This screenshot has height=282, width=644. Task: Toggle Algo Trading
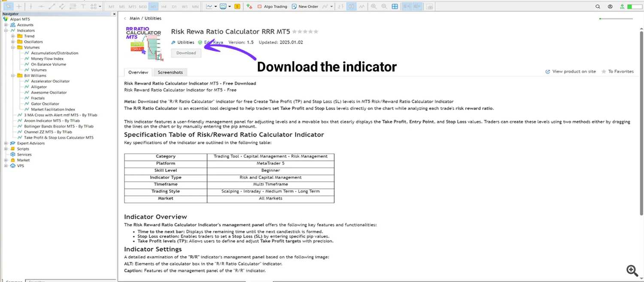click(x=272, y=6)
